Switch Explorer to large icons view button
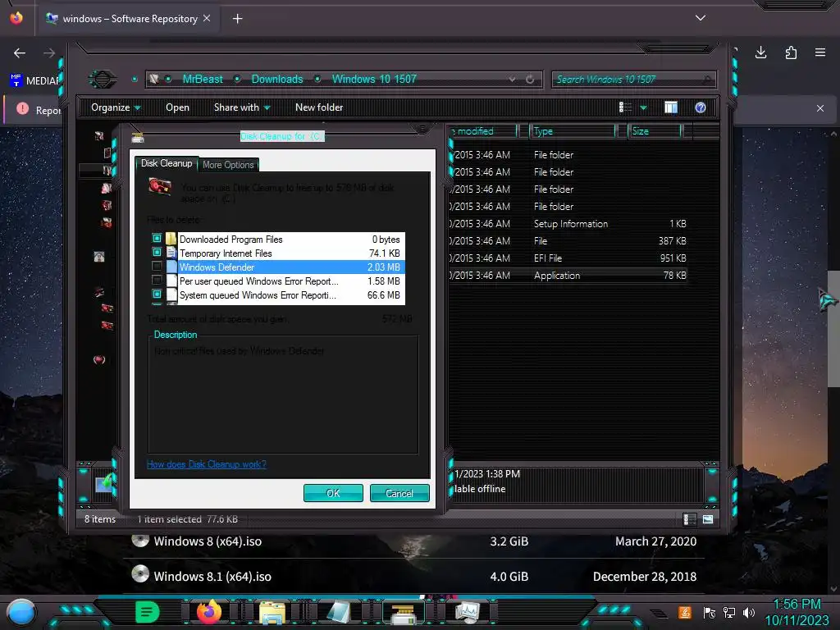 pos(708,519)
